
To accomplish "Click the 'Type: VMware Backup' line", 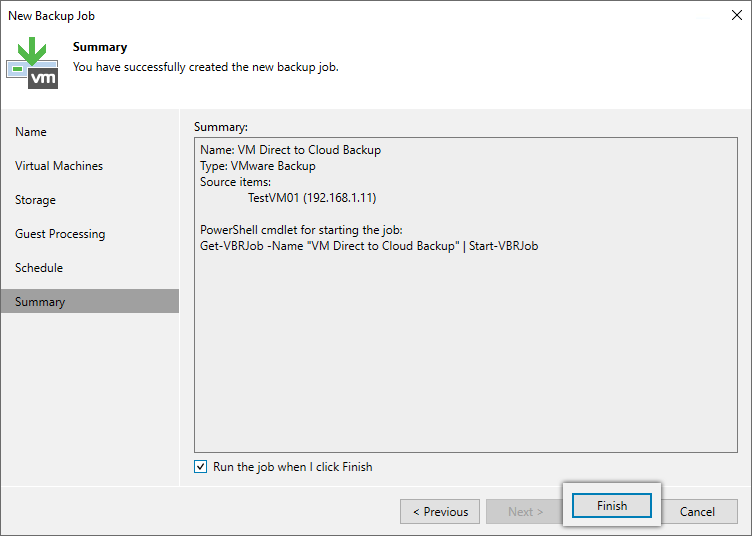I will pos(258,166).
